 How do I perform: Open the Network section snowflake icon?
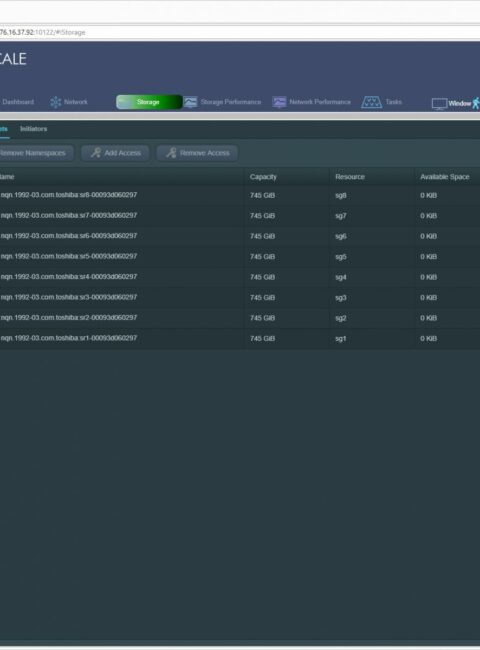56,102
